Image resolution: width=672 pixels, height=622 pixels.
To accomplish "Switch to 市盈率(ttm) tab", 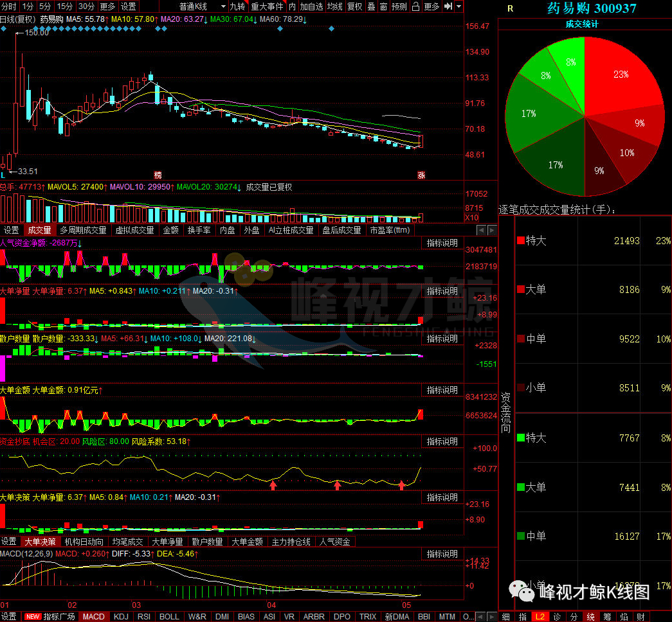I will (x=390, y=231).
